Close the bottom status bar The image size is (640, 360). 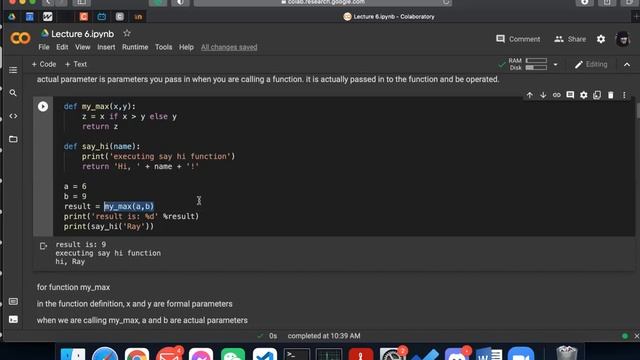point(636,336)
